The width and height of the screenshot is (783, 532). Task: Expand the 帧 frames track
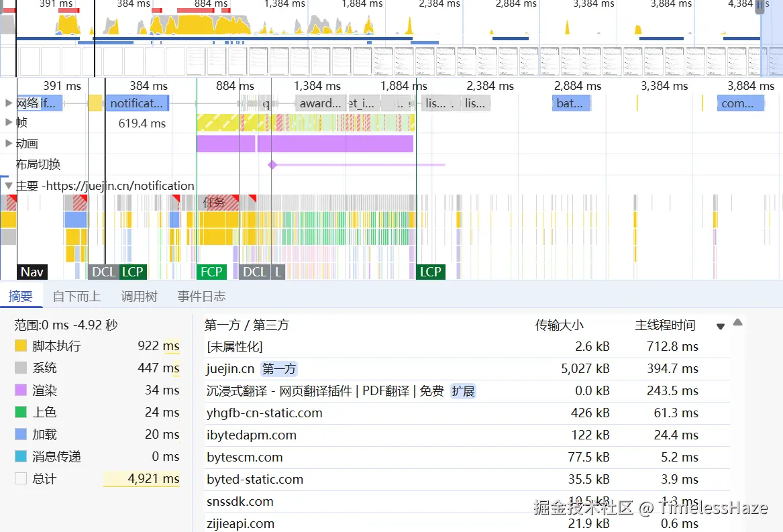(9, 122)
